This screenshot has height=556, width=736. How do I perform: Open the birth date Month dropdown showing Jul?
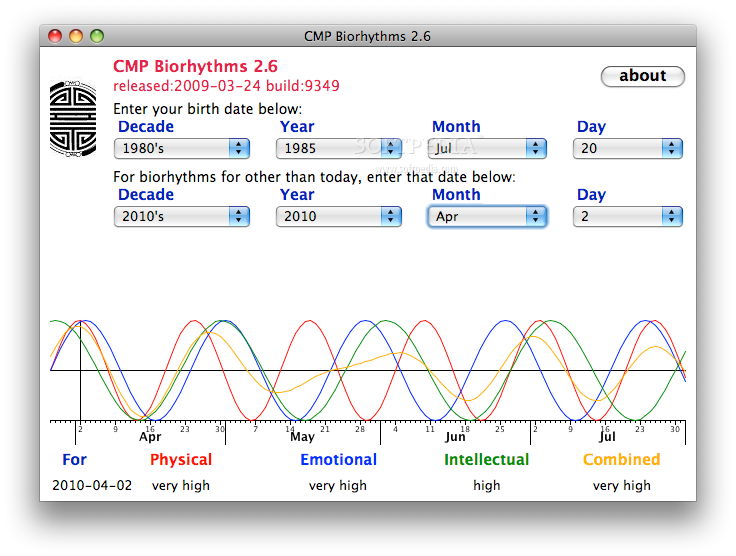pos(487,148)
